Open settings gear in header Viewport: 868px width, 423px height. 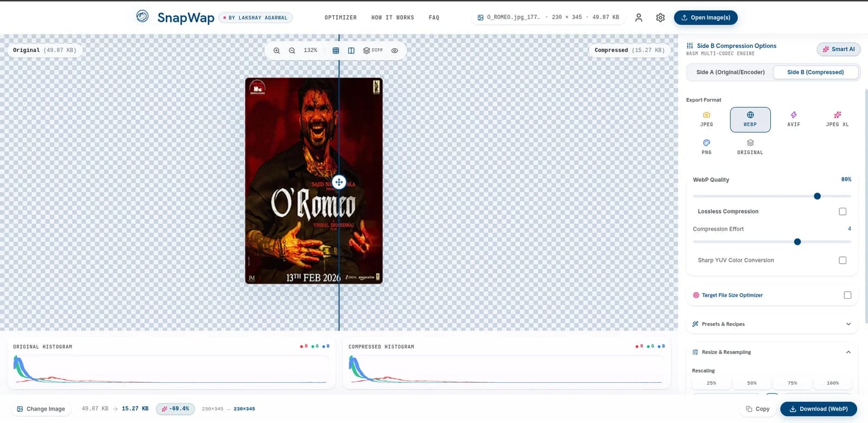pos(660,17)
